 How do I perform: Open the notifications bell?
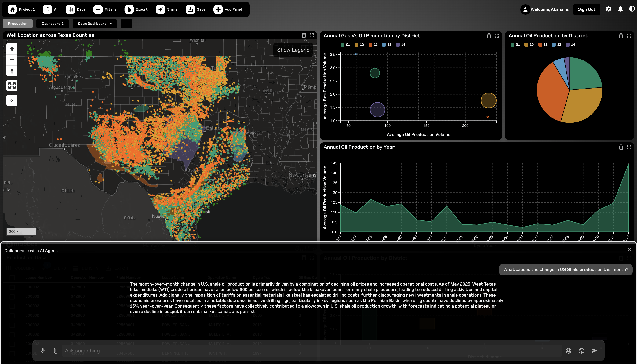(x=620, y=9)
